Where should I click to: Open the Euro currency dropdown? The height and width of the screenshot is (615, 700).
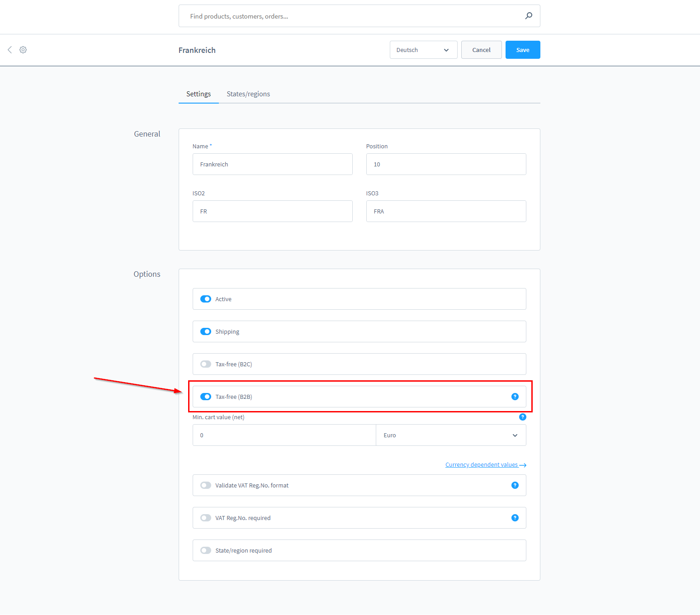pyautogui.click(x=451, y=435)
